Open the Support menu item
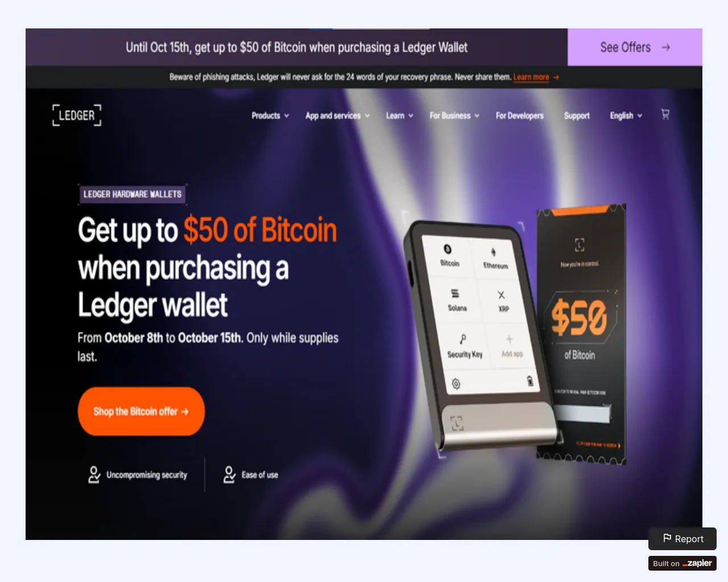The width and height of the screenshot is (728, 582). tap(577, 115)
